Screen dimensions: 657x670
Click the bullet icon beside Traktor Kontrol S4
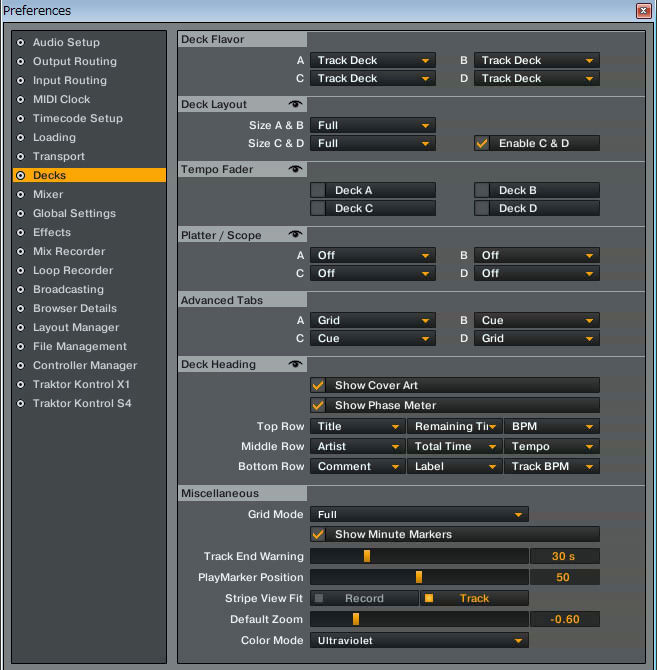tap(21, 403)
